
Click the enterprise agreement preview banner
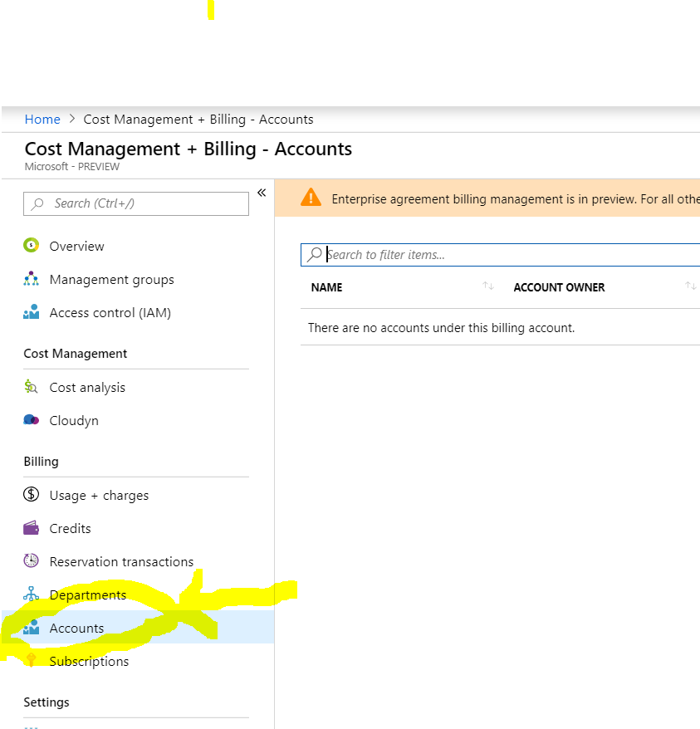[487, 198]
